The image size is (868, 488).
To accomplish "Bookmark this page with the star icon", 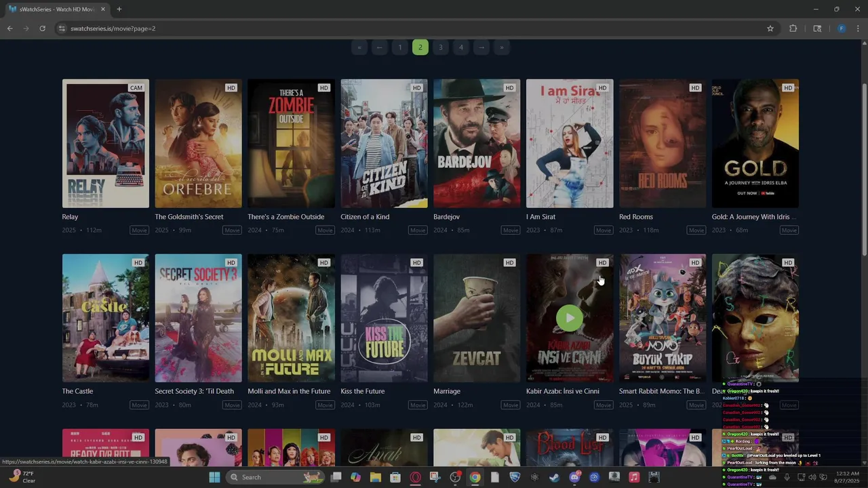I will click(x=770, y=28).
